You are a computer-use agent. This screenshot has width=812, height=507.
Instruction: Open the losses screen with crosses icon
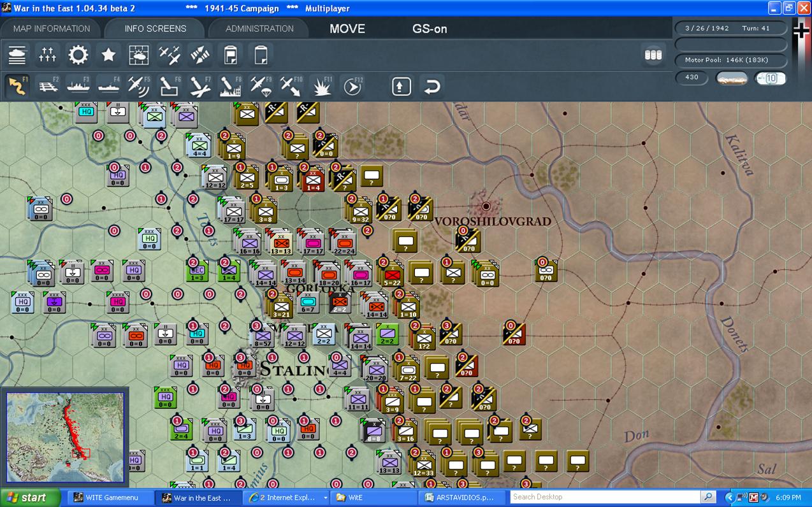48,55
